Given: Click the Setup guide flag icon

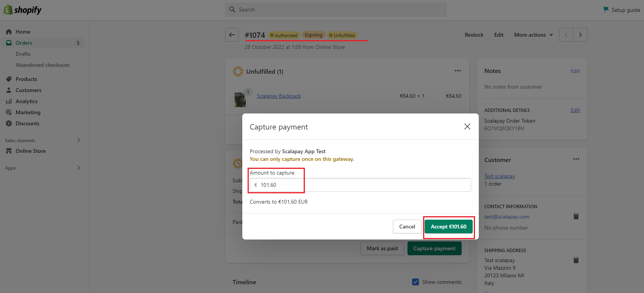Looking at the screenshot, I should coord(606,10).
